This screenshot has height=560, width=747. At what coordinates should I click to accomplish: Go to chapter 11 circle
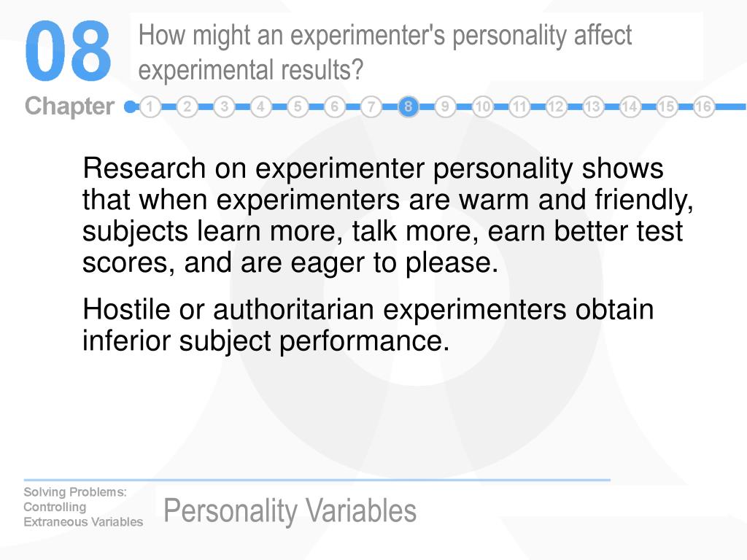point(519,106)
